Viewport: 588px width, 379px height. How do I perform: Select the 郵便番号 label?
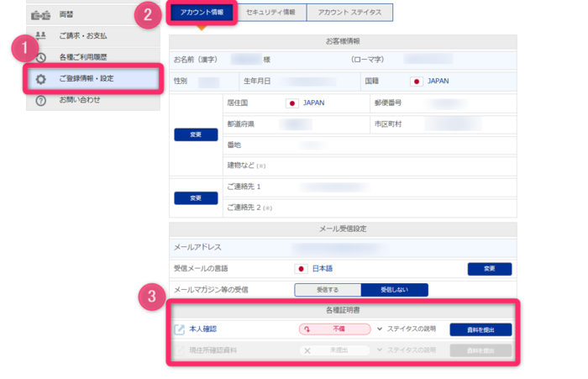click(x=388, y=103)
